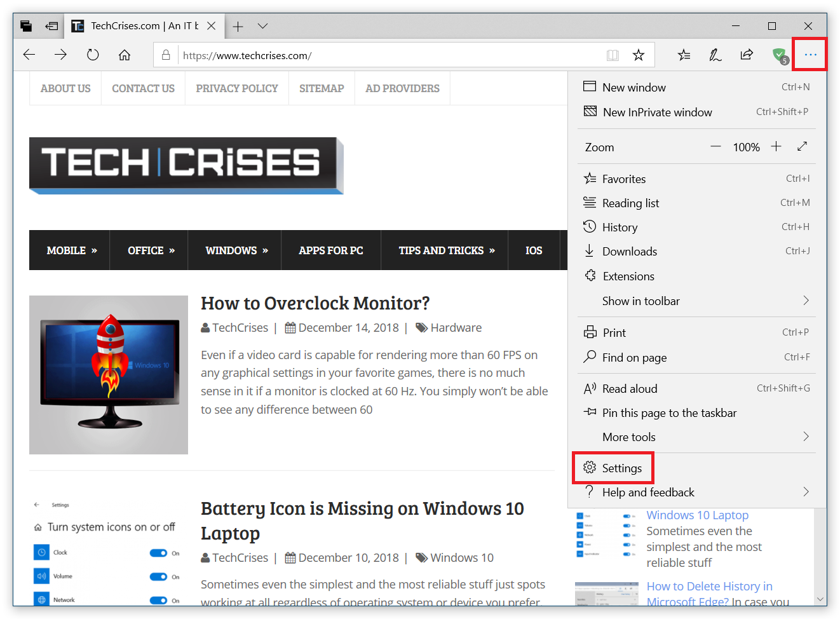
Task: Open How to Delete History link
Action: click(x=710, y=594)
